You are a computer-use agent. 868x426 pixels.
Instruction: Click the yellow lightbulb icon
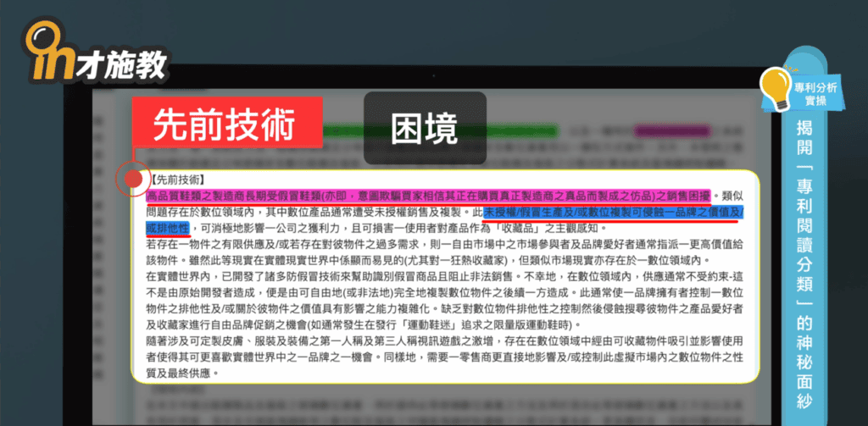pos(777,88)
